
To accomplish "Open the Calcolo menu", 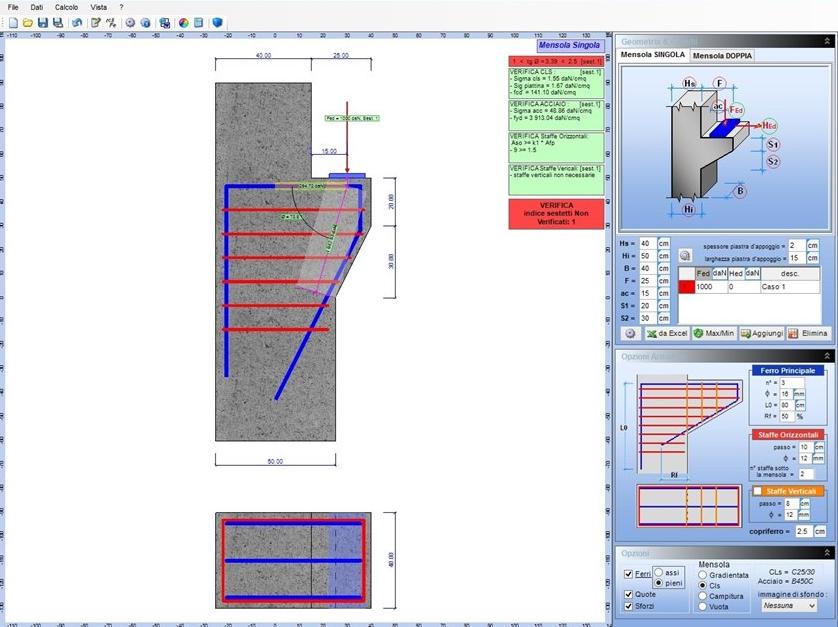I will coord(66,7).
